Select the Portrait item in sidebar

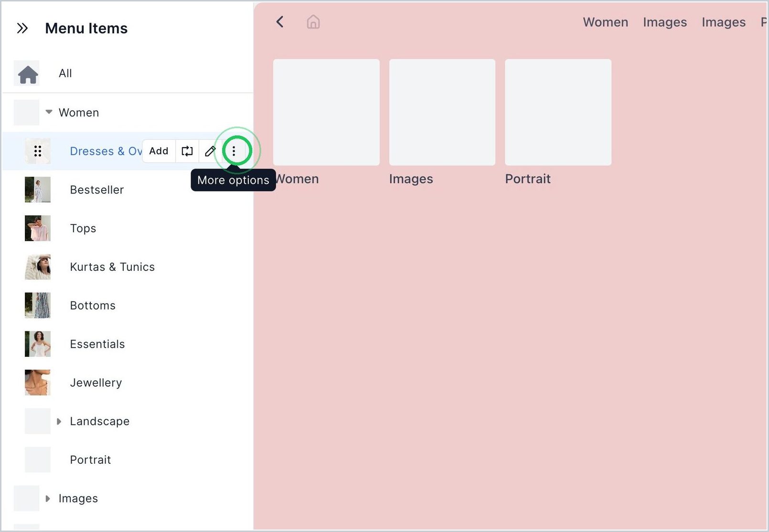(128, 460)
